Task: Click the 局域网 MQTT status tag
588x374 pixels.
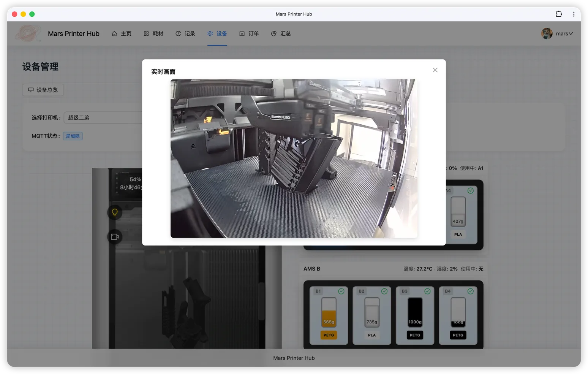Action: (x=73, y=136)
